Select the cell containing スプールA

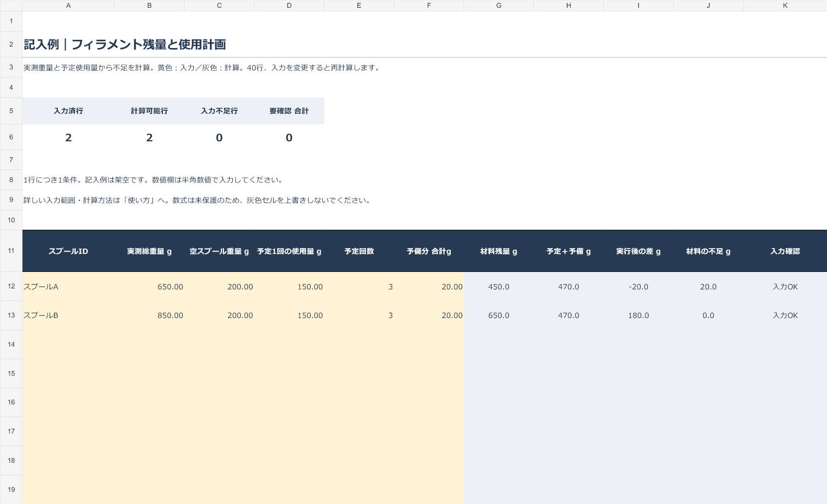68,286
